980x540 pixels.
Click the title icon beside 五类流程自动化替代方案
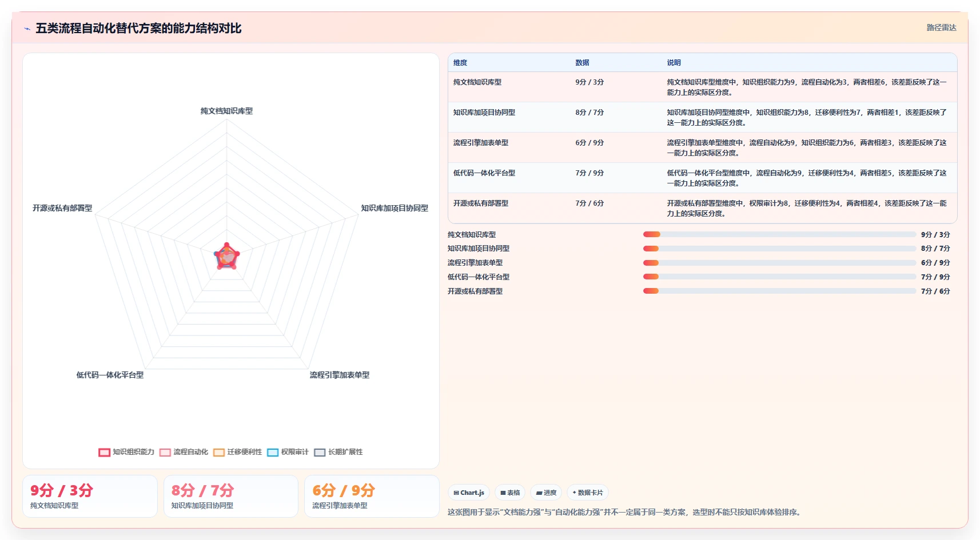tap(27, 29)
